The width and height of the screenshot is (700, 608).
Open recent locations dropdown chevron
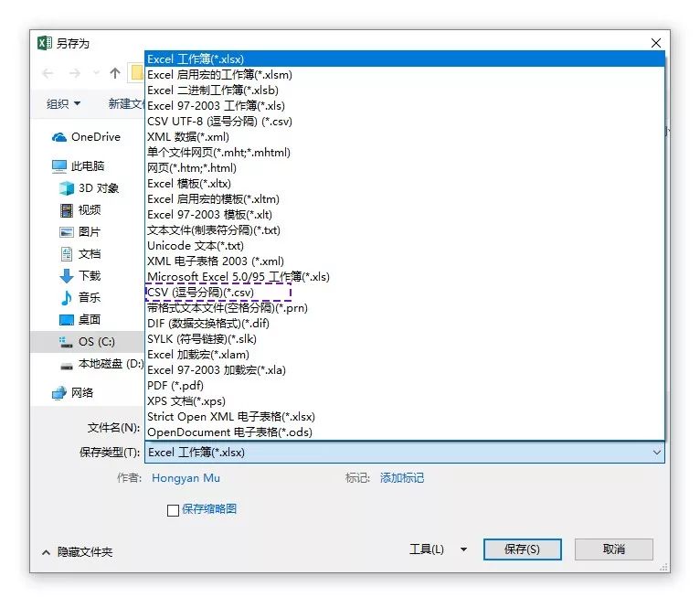96,73
